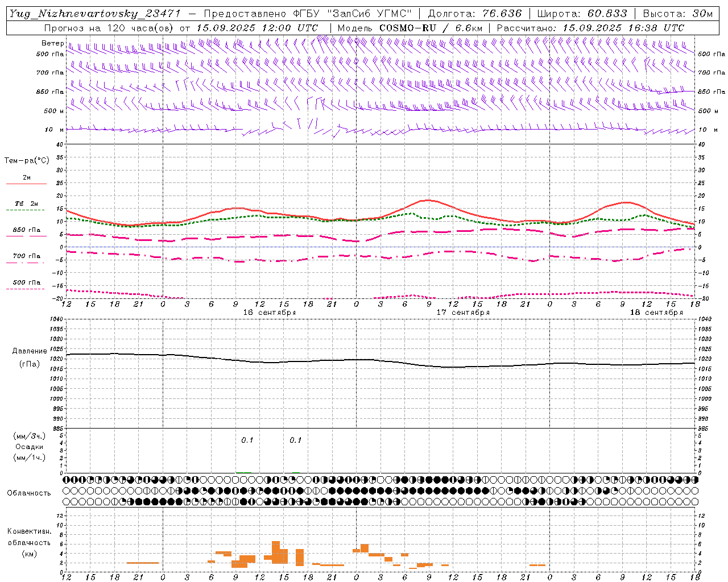Click the 'Осадки' precipitation label

tap(30, 447)
